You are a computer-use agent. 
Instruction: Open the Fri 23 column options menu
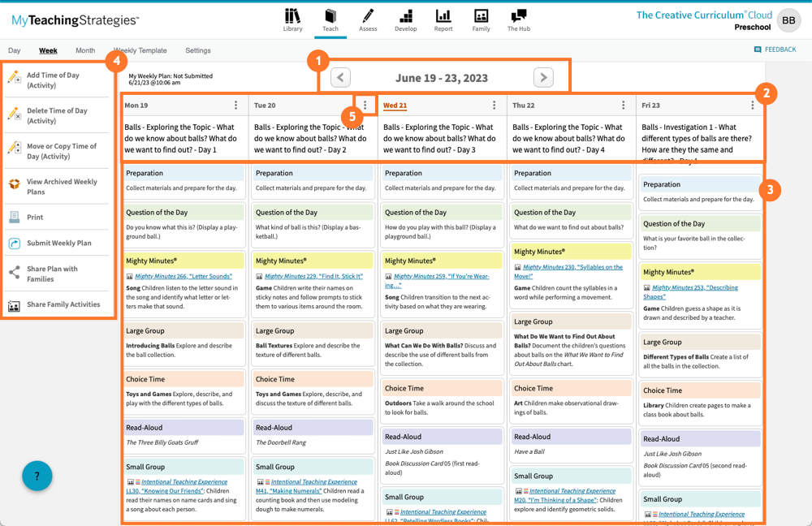(752, 105)
